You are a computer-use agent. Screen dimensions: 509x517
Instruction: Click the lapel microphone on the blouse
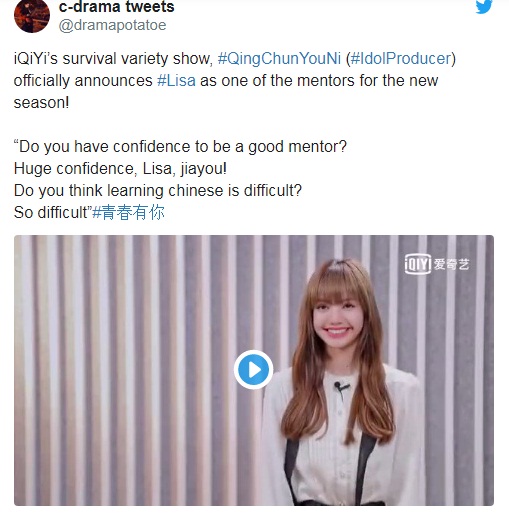point(341,390)
